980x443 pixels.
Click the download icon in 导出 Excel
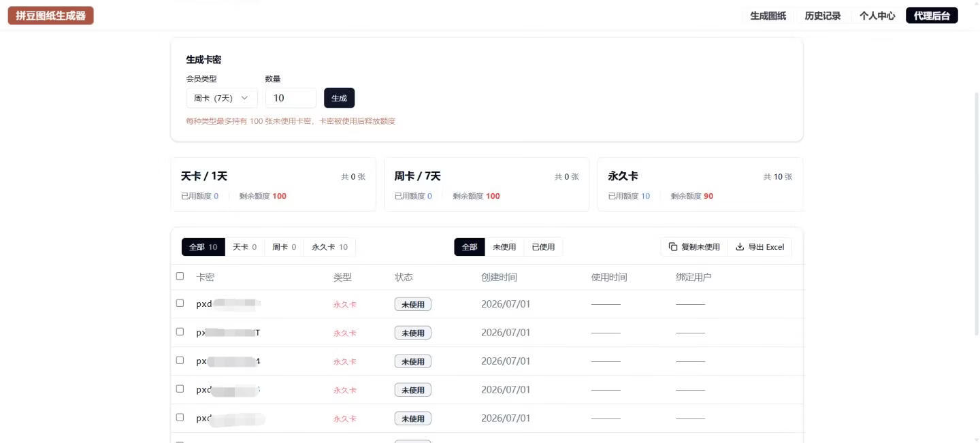(x=740, y=247)
